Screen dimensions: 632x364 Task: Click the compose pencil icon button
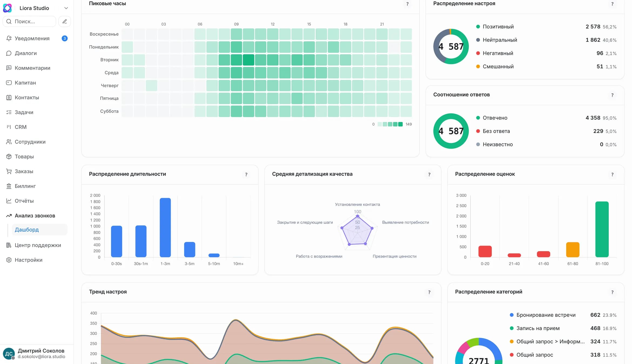(65, 21)
